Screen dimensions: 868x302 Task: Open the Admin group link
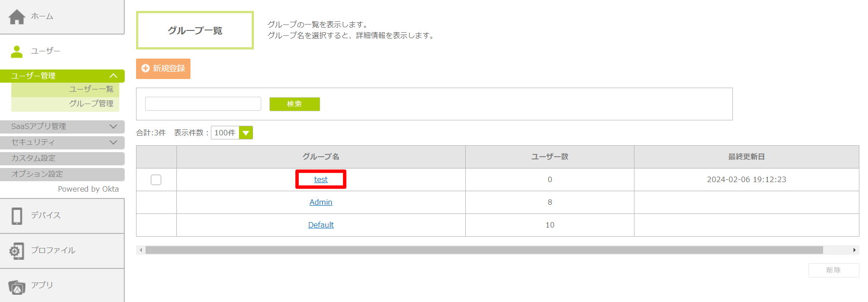321,203
